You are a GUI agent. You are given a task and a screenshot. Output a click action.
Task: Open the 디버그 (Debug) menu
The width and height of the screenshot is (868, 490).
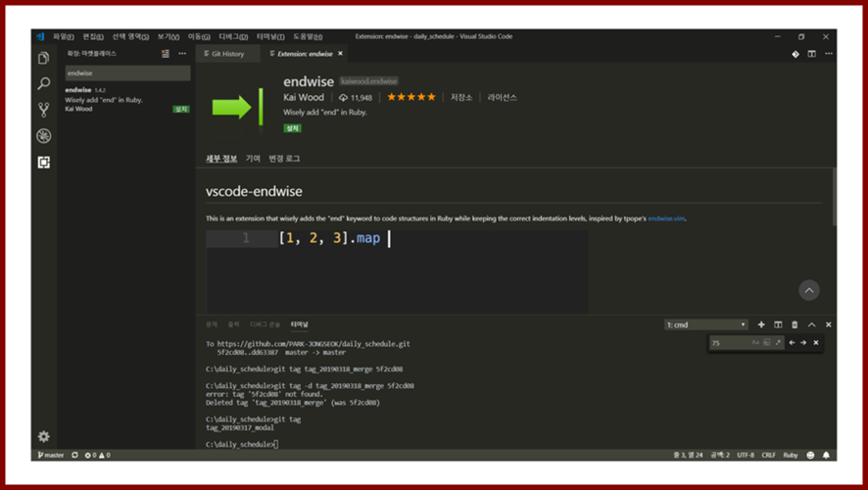tap(233, 36)
